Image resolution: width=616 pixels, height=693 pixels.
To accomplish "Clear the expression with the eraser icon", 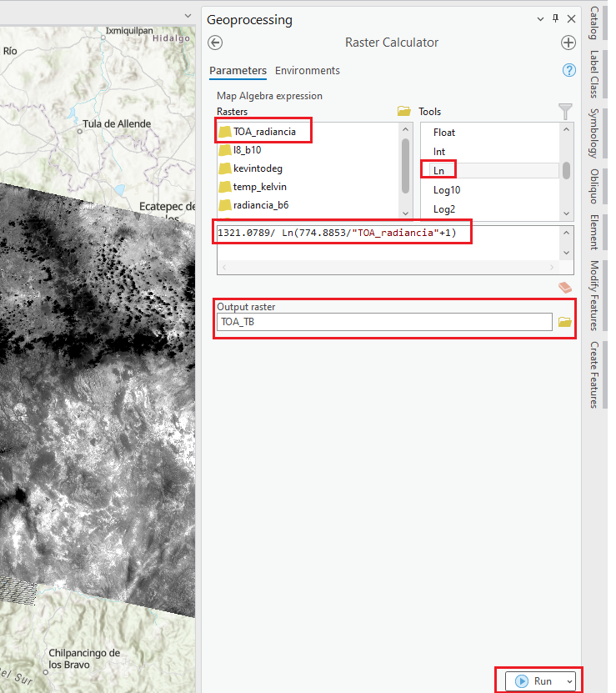I will coord(565,288).
